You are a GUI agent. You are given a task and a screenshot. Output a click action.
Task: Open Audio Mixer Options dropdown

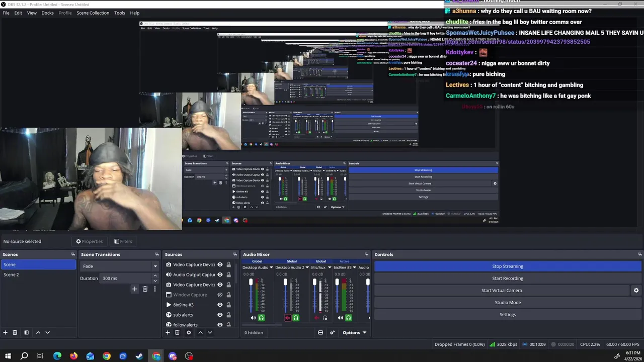point(354,332)
